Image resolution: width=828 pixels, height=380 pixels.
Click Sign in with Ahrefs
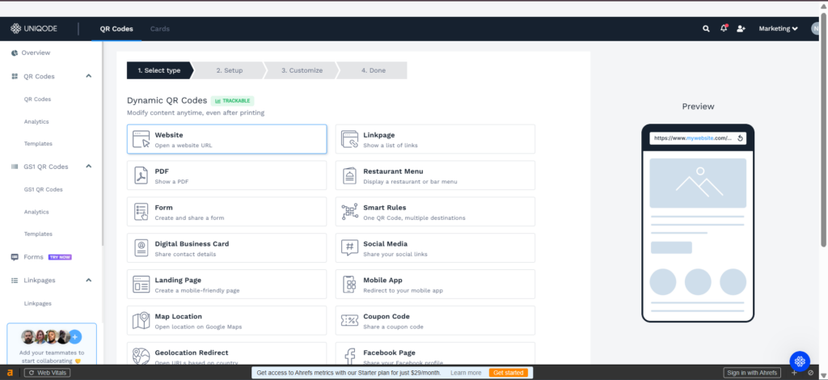[x=752, y=373]
